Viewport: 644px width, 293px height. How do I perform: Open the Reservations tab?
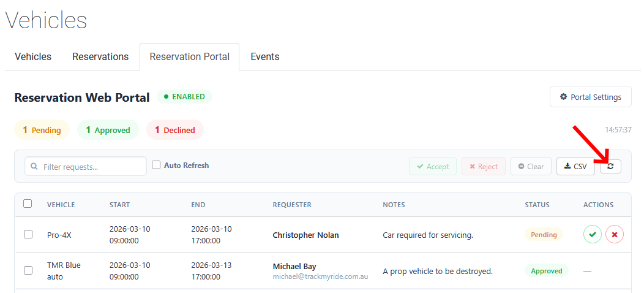(100, 57)
